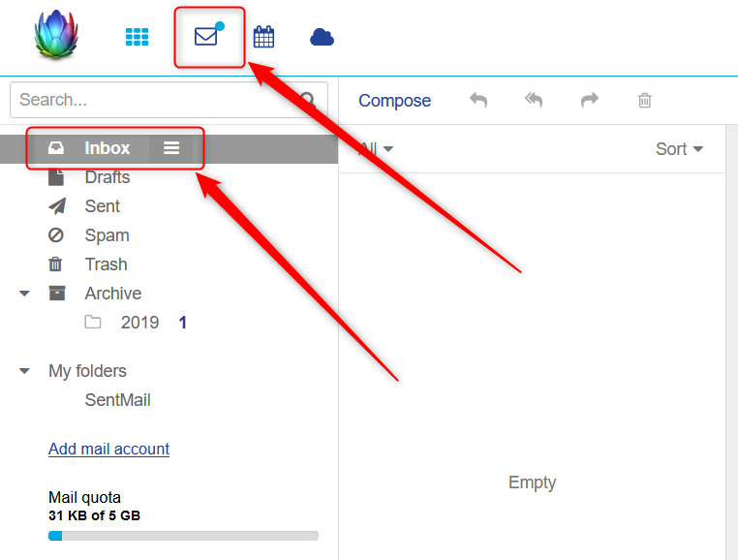The image size is (738, 560).
Task: Open the Sort dropdown
Action: [x=678, y=149]
